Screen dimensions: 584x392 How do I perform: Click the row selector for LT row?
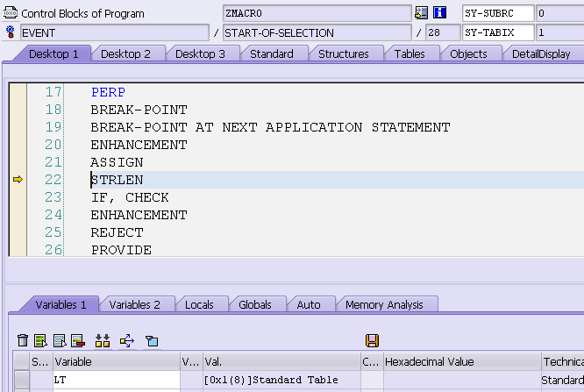point(22,380)
